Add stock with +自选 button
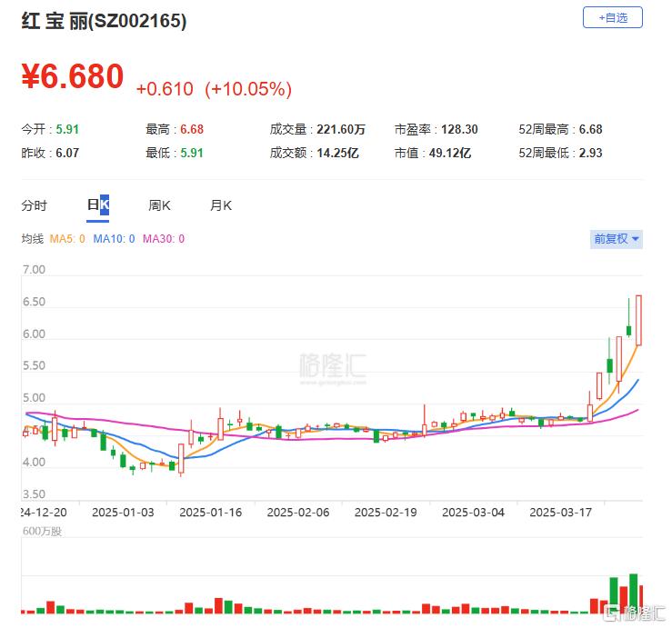The image size is (672, 628). click(612, 17)
